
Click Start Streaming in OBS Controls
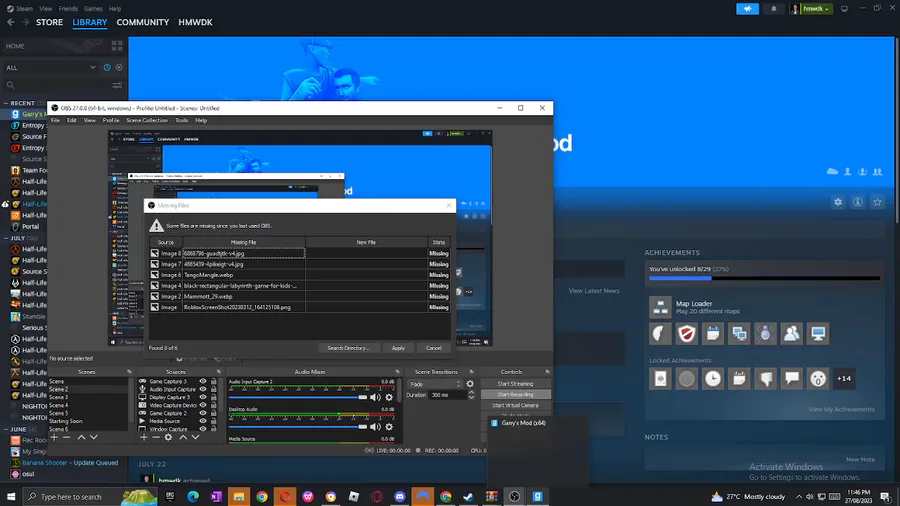[515, 384]
